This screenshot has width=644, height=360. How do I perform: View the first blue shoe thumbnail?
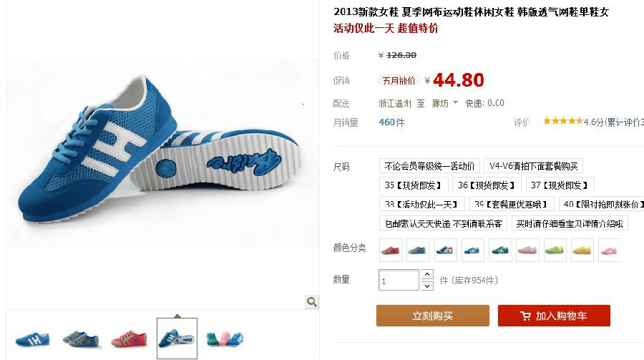tap(32, 339)
